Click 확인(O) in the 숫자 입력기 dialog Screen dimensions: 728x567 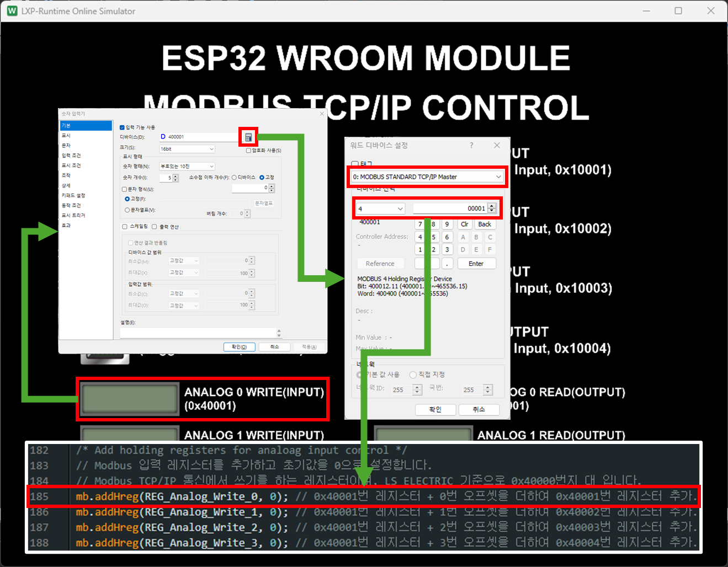point(240,347)
